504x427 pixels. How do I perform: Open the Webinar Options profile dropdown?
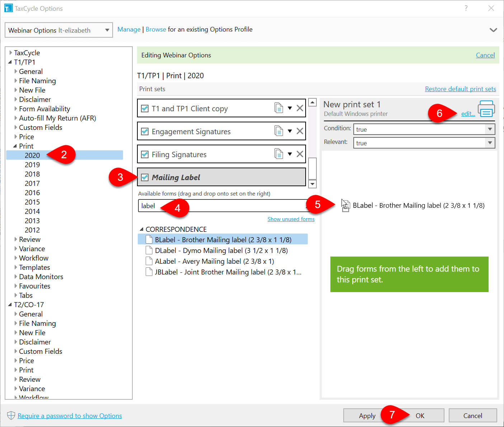coord(107,30)
